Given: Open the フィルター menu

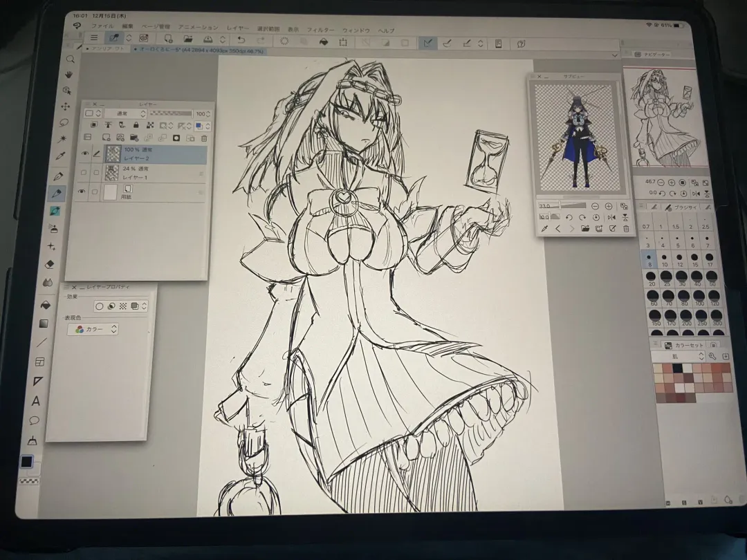Looking at the screenshot, I should coord(320,30).
